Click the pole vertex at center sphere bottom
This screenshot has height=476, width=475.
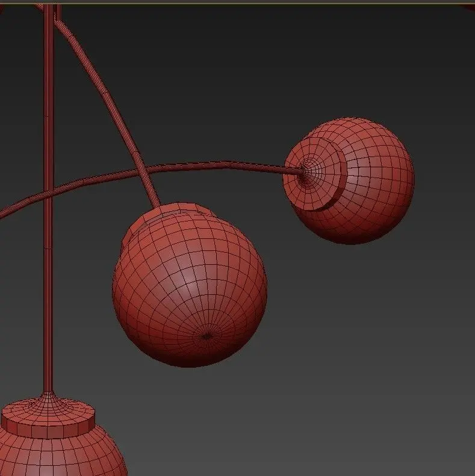pyautogui.click(x=206, y=336)
